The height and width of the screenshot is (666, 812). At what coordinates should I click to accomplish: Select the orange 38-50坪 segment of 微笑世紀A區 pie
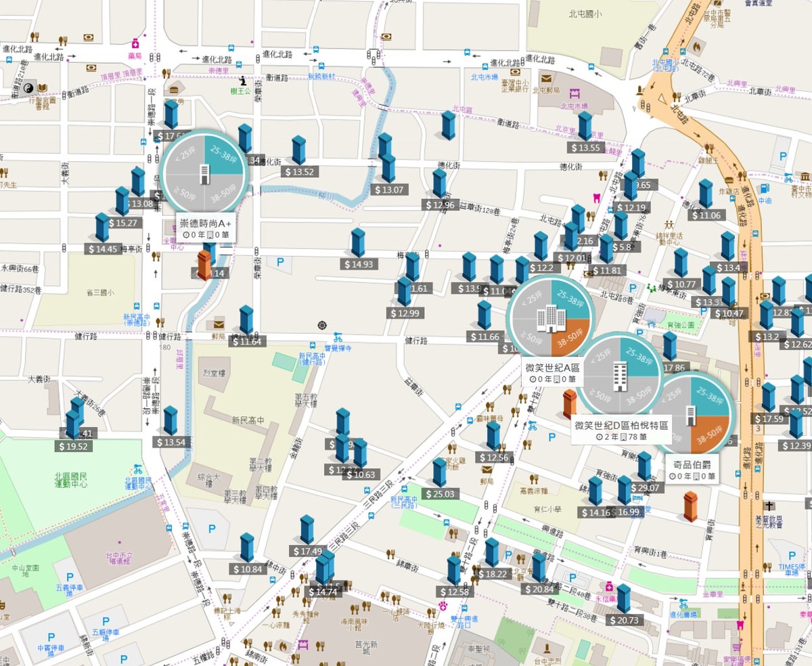click(570, 336)
